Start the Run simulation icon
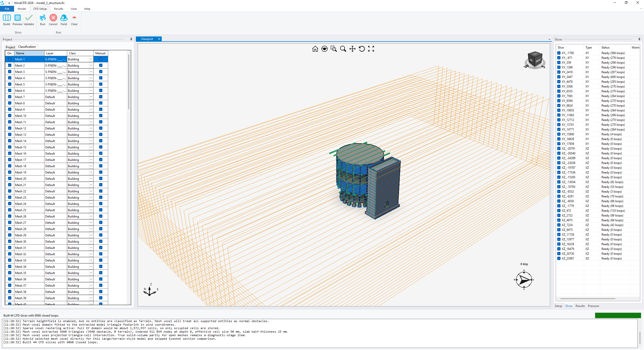 point(43,18)
